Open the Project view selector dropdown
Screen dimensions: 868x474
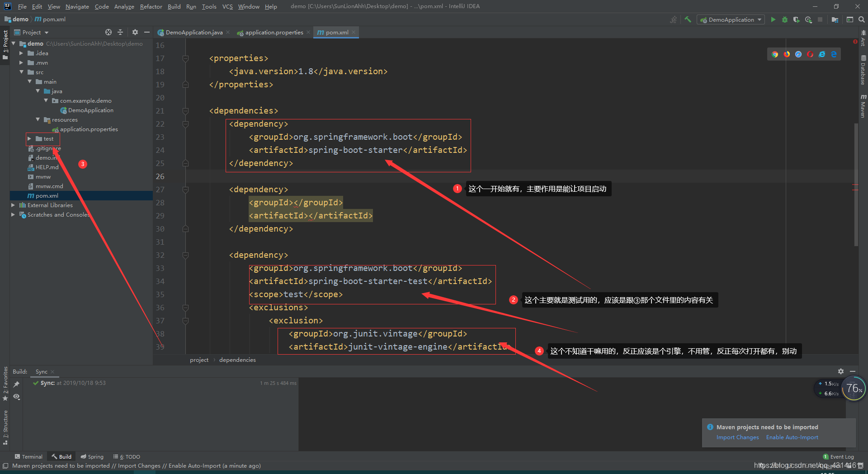point(32,32)
